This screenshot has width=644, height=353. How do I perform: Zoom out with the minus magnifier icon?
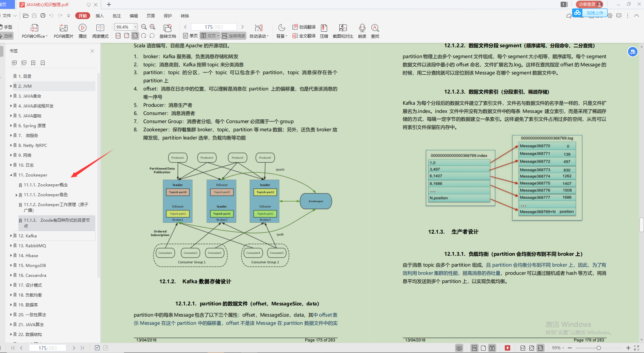pos(144,27)
